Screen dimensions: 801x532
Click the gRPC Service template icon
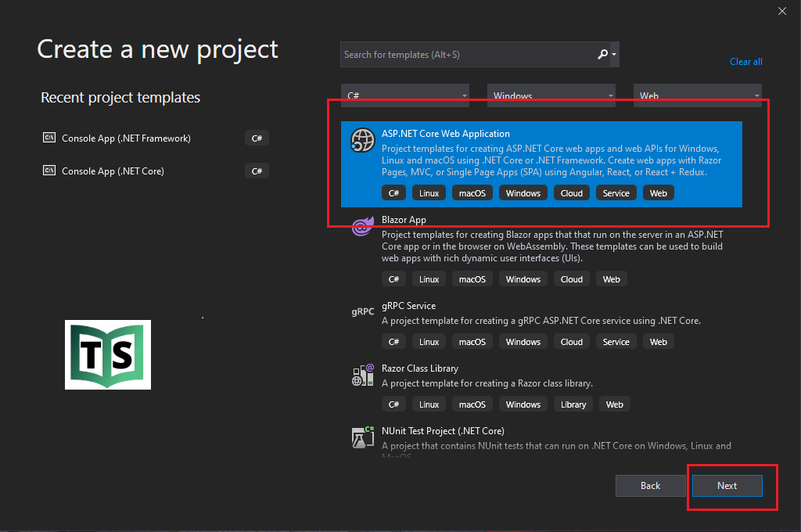[363, 311]
